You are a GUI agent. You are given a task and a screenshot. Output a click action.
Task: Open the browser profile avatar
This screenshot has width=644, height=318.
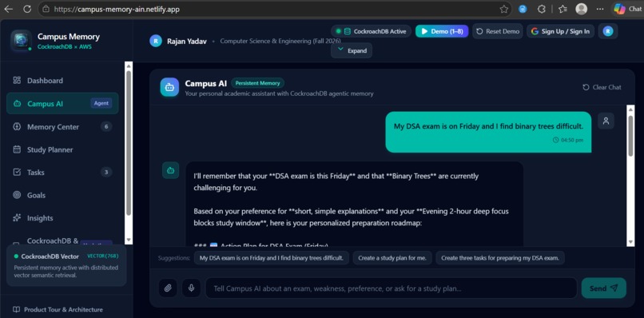[581, 9]
